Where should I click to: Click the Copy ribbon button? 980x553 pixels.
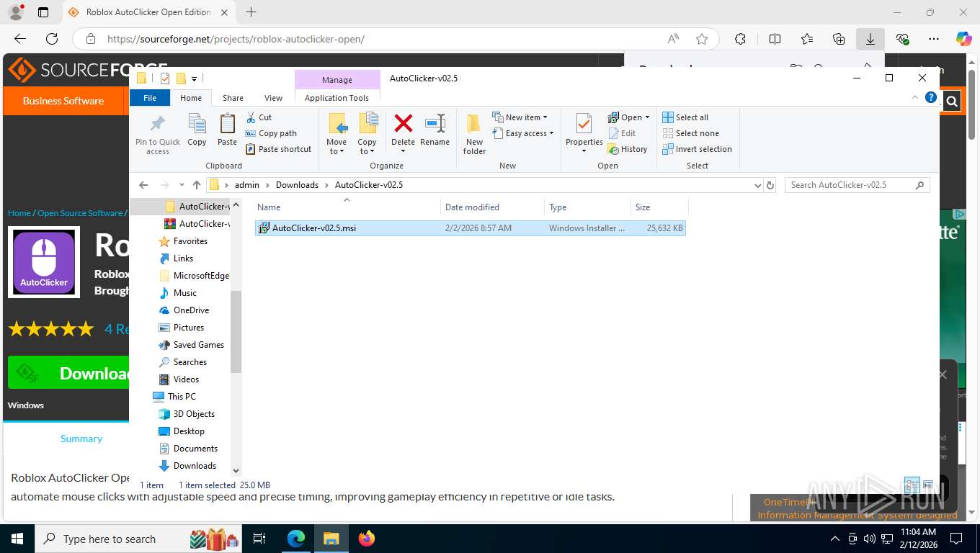click(x=197, y=130)
